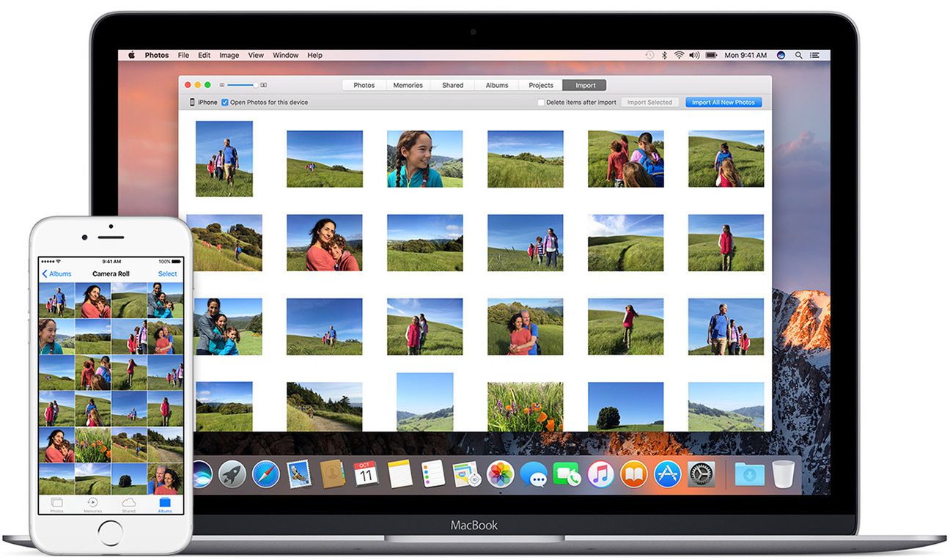Select the lone tree photo thumbnail

626,406
